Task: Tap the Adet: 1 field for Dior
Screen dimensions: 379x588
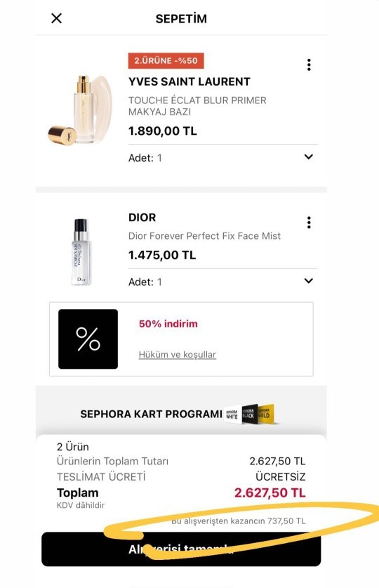Action: coord(222,282)
